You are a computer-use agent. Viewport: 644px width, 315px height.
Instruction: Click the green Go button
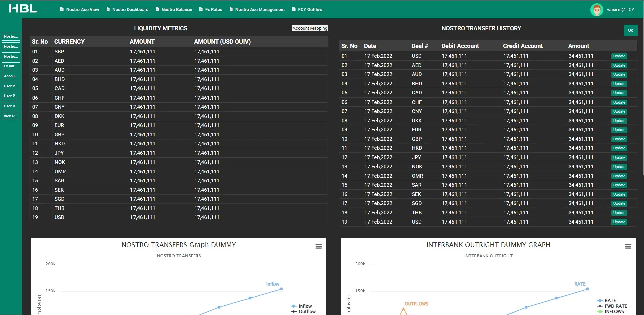coord(631,30)
